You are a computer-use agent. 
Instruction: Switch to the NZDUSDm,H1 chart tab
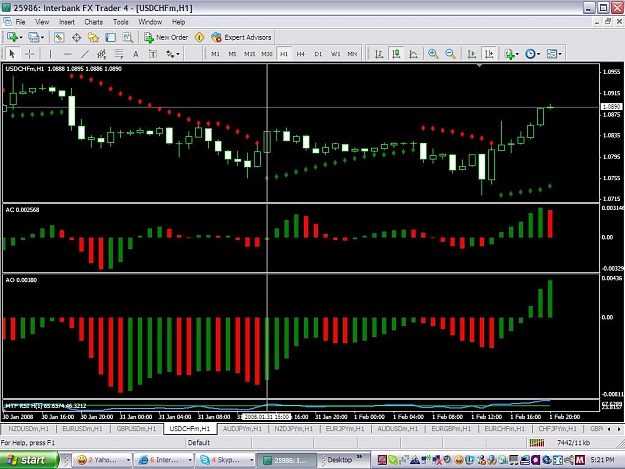click(x=29, y=429)
